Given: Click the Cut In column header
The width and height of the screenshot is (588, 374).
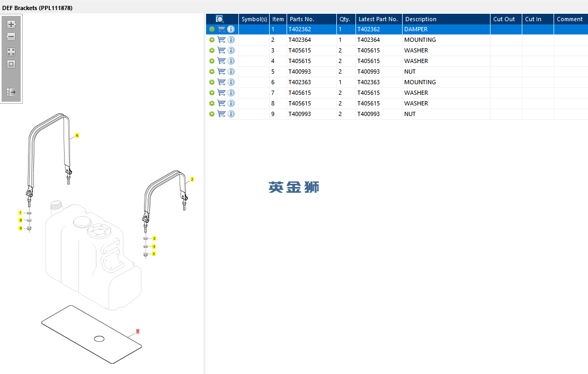Looking at the screenshot, I should [x=538, y=19].
